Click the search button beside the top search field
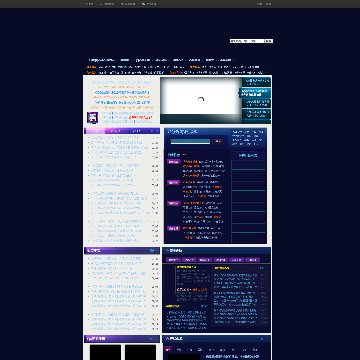360x360 pixels. tap(269, 41)
